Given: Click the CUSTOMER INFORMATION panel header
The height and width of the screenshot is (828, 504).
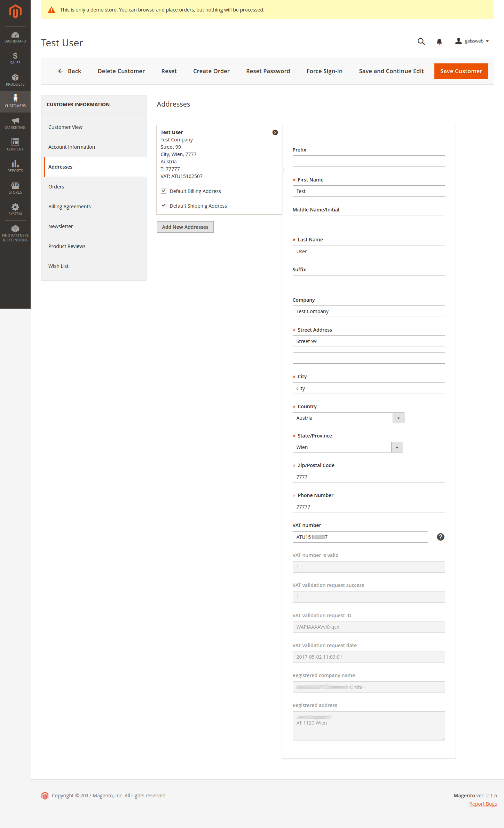Looking at the screenshot, I should point(94,105).
